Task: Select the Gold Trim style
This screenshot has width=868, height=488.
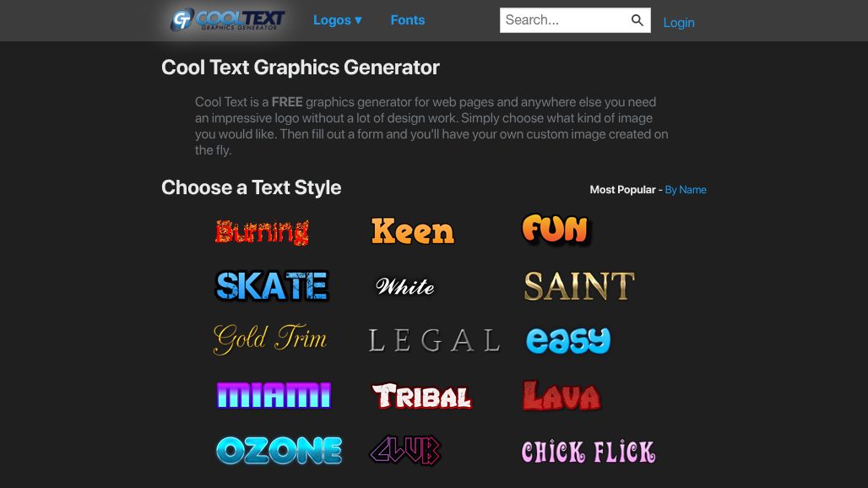Action: click(270, 339)
